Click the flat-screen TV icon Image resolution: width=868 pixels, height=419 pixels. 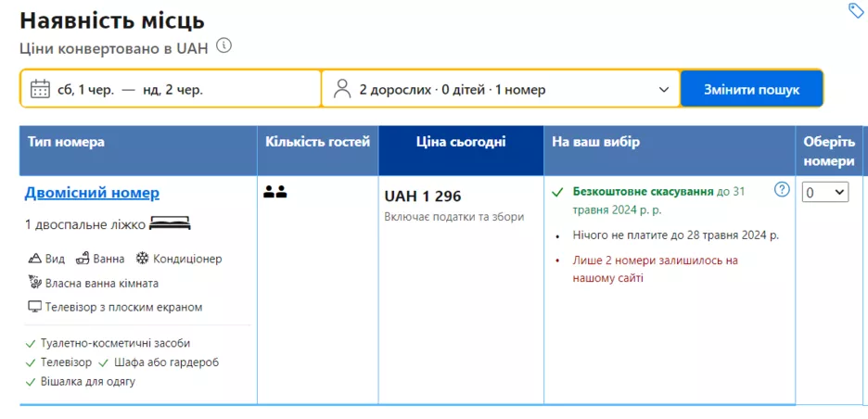[35, 307]
